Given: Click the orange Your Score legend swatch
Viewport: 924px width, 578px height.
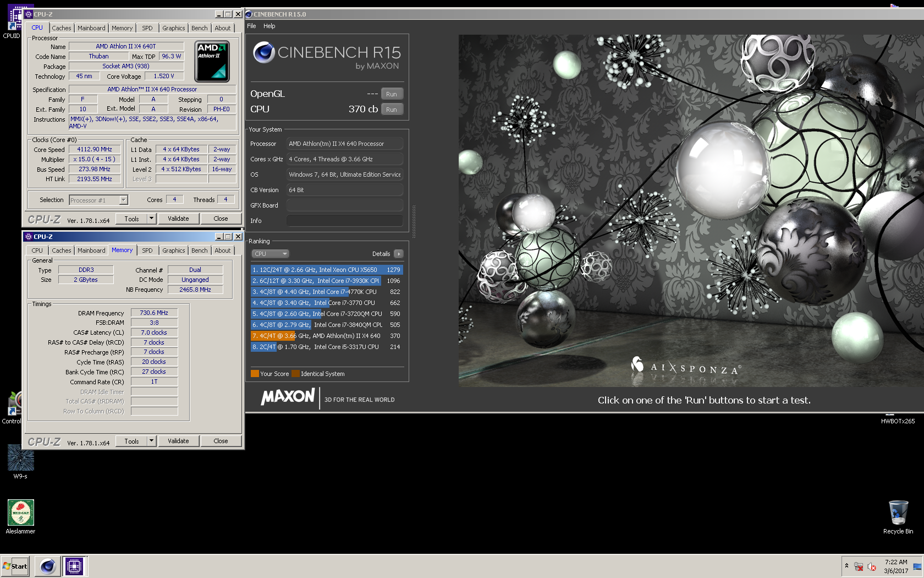Looking at the screenshot, I should click(x=255, y=374).
